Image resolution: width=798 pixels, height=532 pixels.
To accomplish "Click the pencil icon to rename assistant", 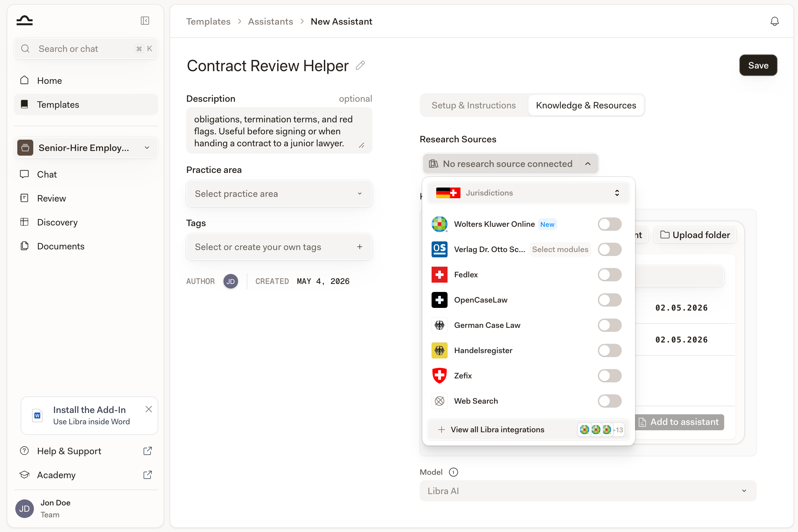I will coord(360,65).
